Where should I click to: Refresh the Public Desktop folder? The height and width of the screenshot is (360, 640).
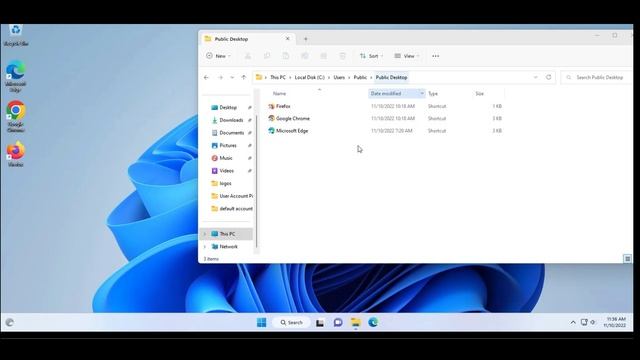tap(549, 77)
